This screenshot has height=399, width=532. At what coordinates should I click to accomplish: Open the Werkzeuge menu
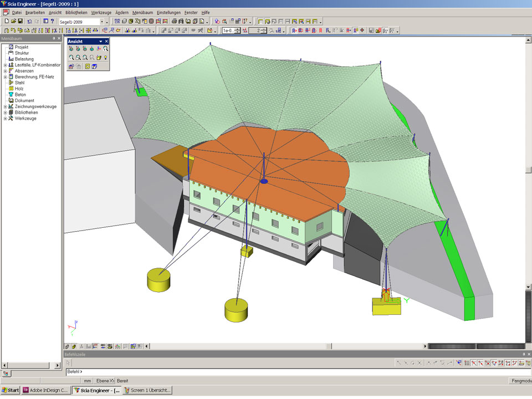tap(101, 12)
